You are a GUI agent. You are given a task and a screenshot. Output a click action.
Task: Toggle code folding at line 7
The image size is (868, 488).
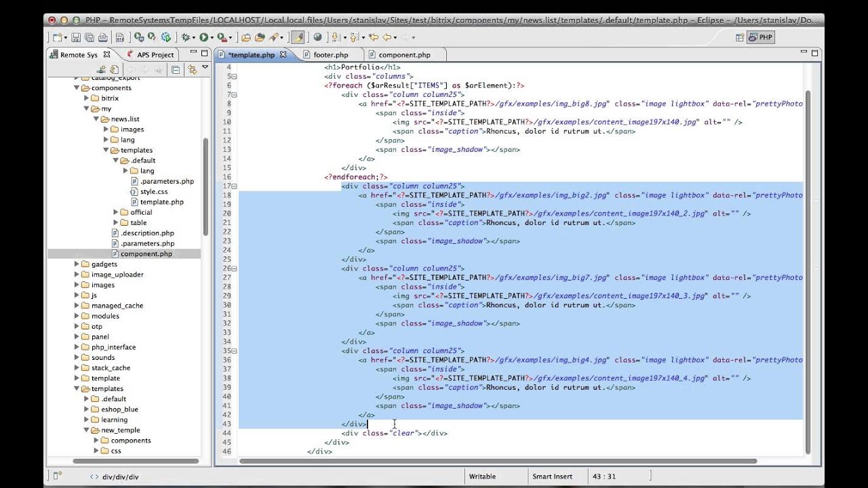pos(234,95)
